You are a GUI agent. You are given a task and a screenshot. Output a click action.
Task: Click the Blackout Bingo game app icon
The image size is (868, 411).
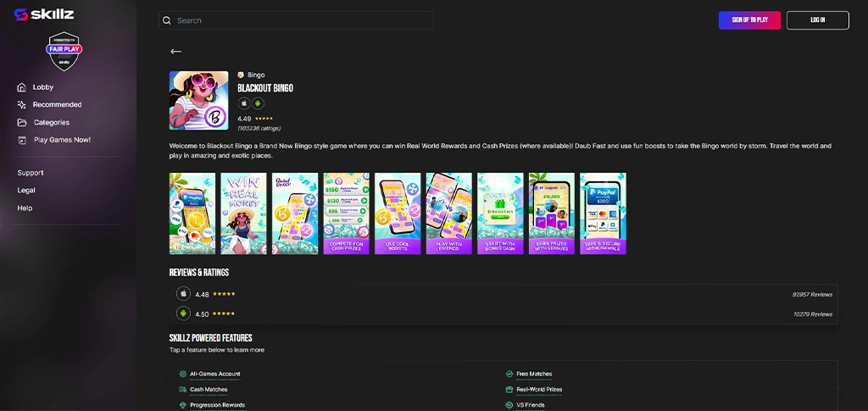pyautogui.click(x=198, y=100)
